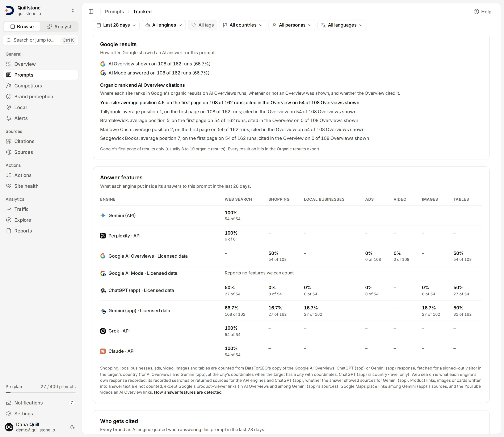The height and width of the screenshot is (437, 504).
Task: Click Perplexity engine icon
Action: (103, 236)
